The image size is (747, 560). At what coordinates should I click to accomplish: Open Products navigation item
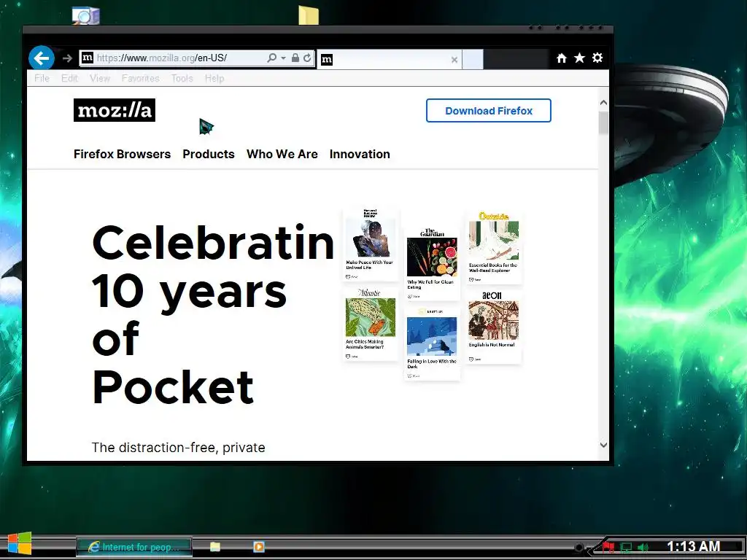click(209, 155)
